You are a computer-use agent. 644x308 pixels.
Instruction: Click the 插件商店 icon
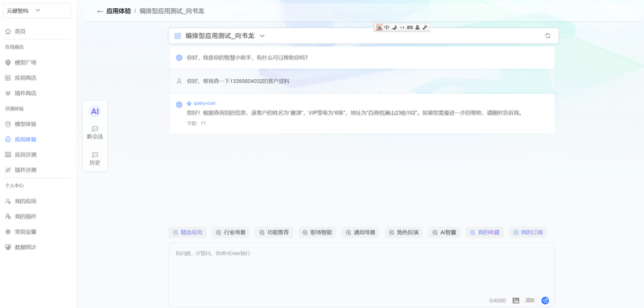pos(8,93)
